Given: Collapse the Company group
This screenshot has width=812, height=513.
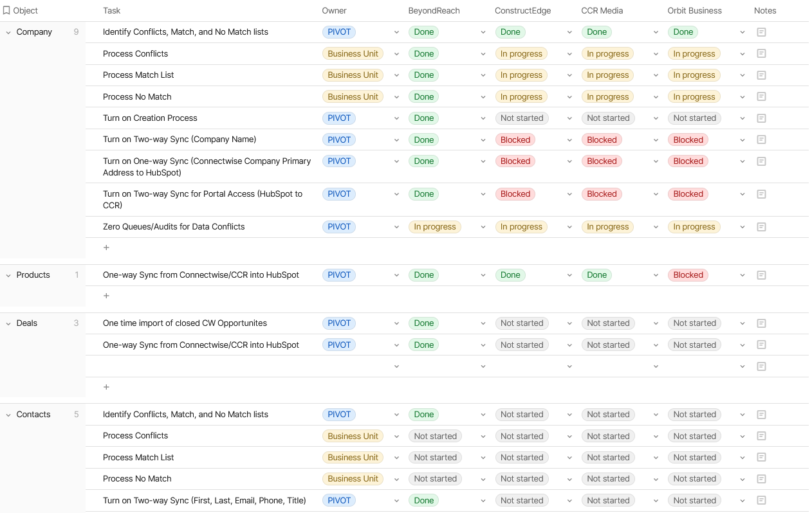Looking at the screenshot, I should pos(8,32).
